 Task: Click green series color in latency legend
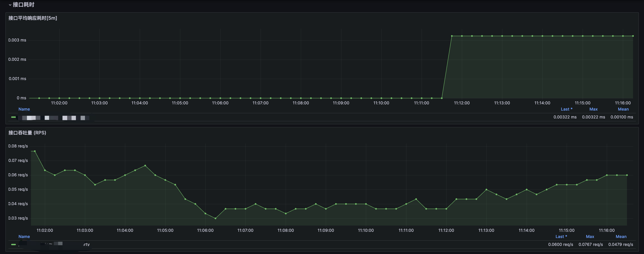click(x=13, y=117)
